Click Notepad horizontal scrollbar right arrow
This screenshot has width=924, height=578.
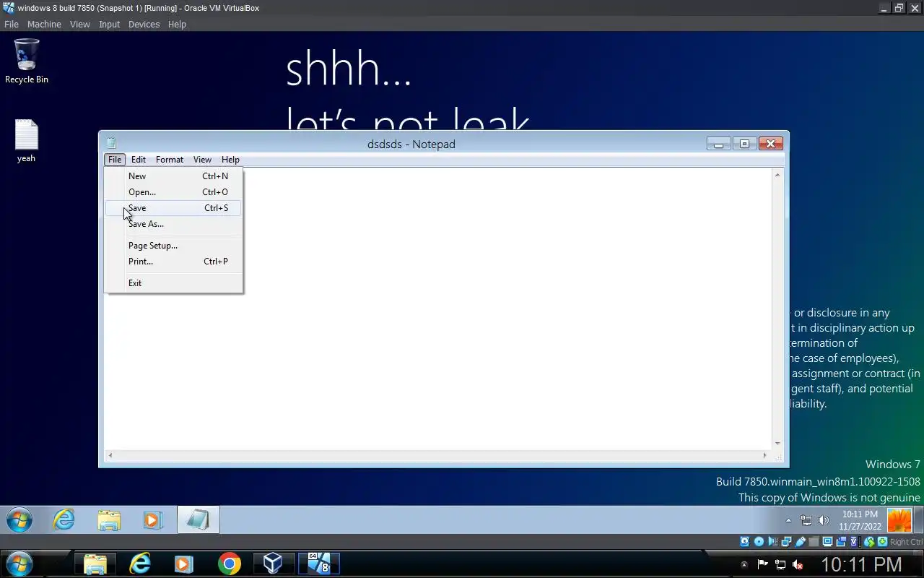765,455
